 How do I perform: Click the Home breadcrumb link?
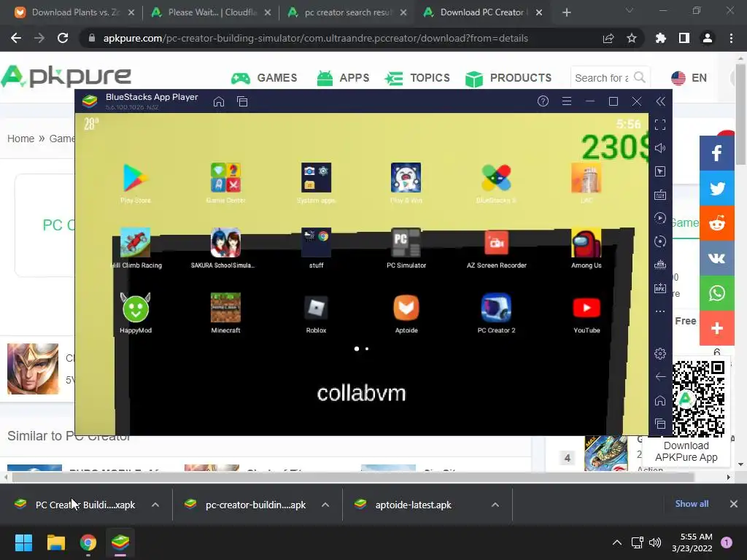pos(20,139)
